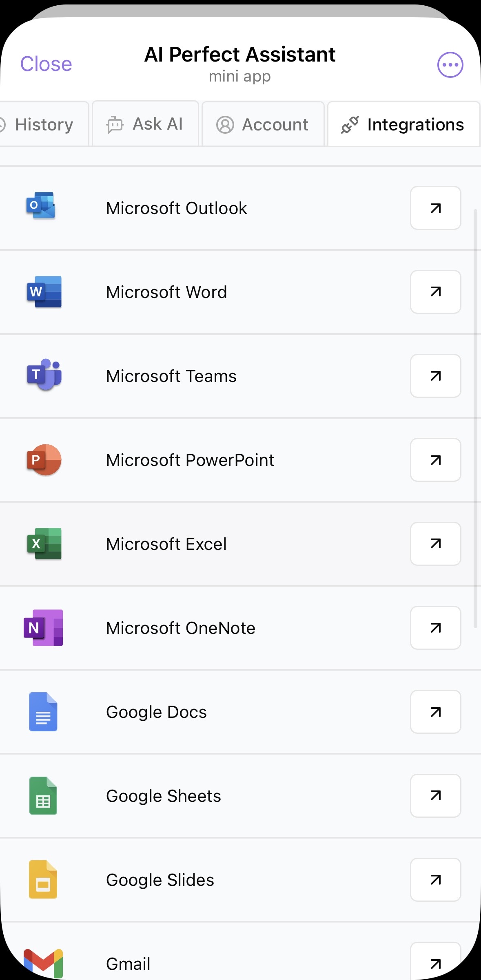The image size is (481, 980).
Task: Open the Ask AI tab
Action: [145, 124]
